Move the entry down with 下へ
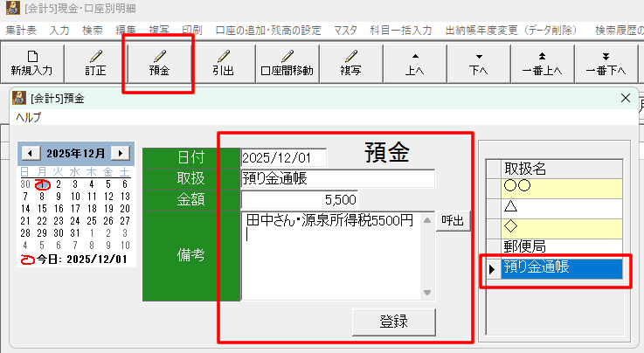Viewport: 644px width, 353px height. (x=478, y=62)
